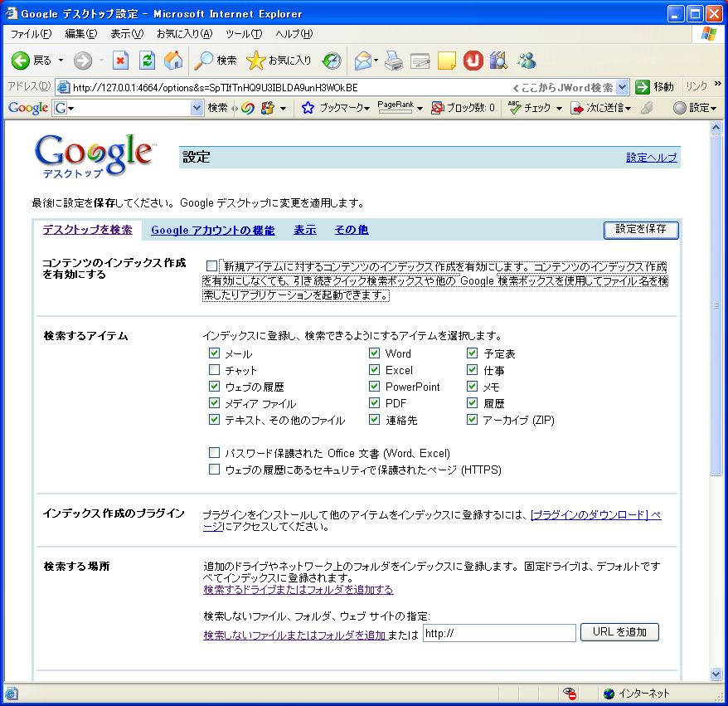Screen dimensions: 728x706
Task: Stop page loading with the red X icon
Action: [x=120, y=61]
